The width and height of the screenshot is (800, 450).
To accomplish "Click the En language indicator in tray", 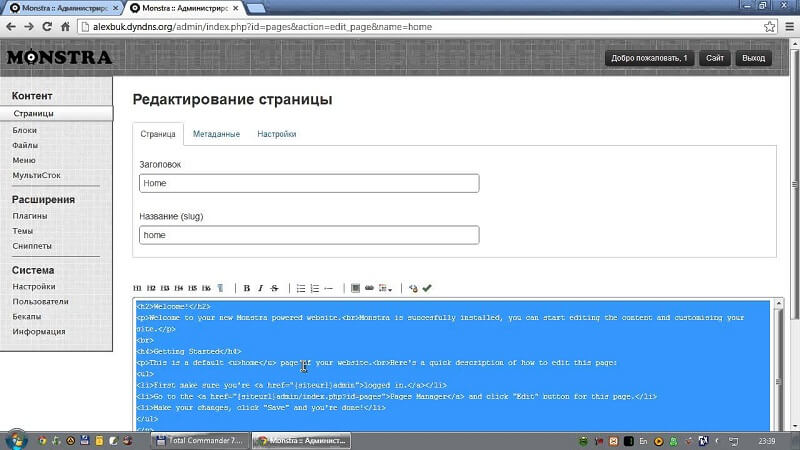I will [x=643, y=441].
